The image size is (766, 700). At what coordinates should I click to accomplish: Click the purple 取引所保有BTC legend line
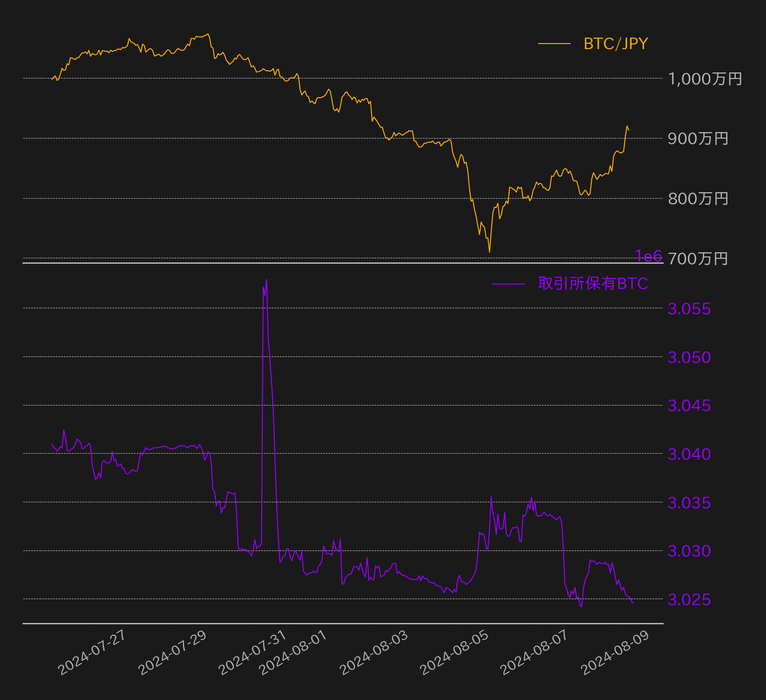pos(508,284)
